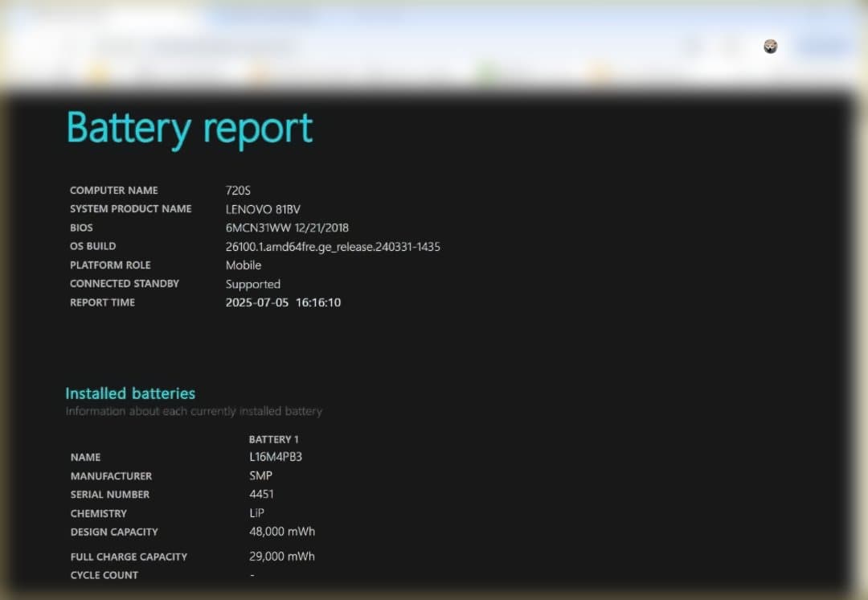
Task: Select the manufacturer value SMP
Action: pyautogui.click(x=260, y=475)
